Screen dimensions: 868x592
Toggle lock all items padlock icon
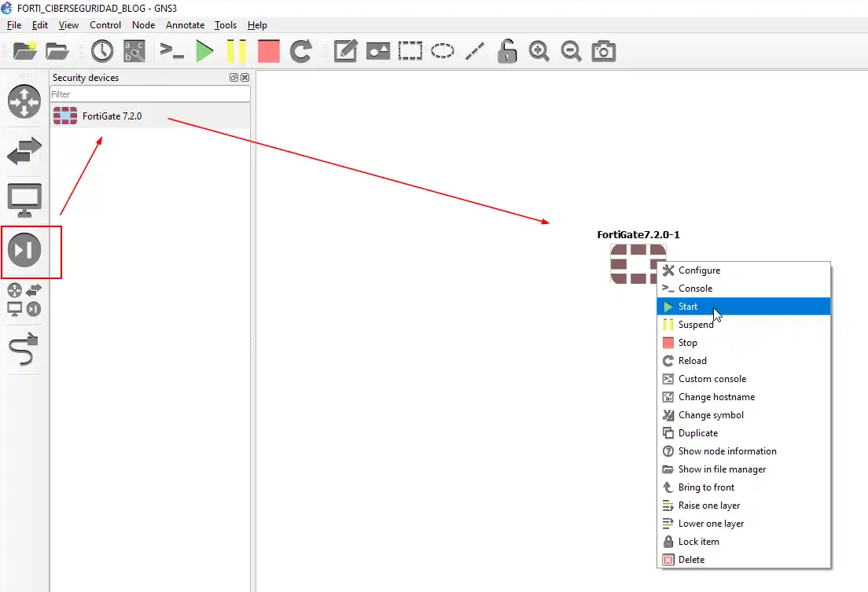pyautogui.click(x=507, y=51)
